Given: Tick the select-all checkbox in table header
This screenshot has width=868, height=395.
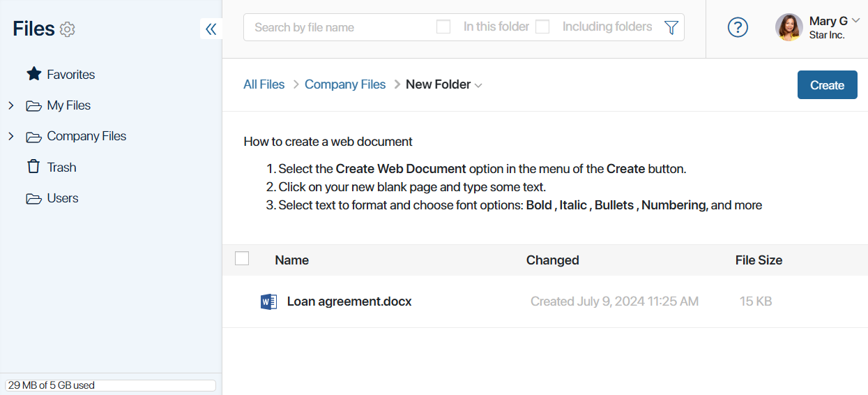Looking at the screenshot, I should pyautogui.click(x=242, y=258).
